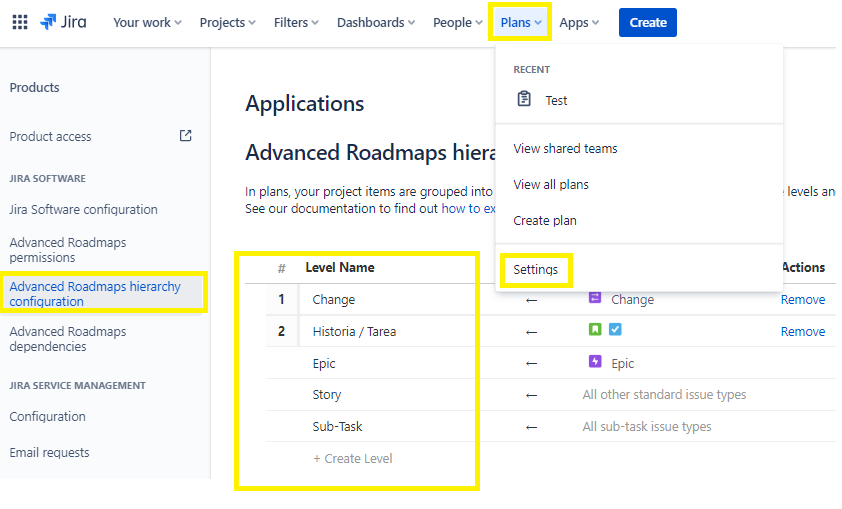
Task: Click 'All other standard issue types' text
Action: coord(664,395)
